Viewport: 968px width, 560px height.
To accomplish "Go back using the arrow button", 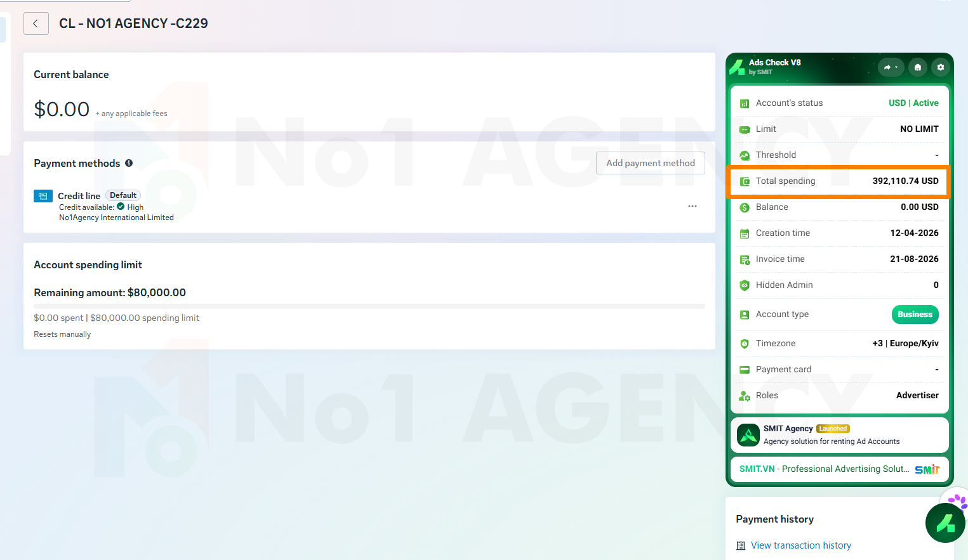I will coord(36,23).
